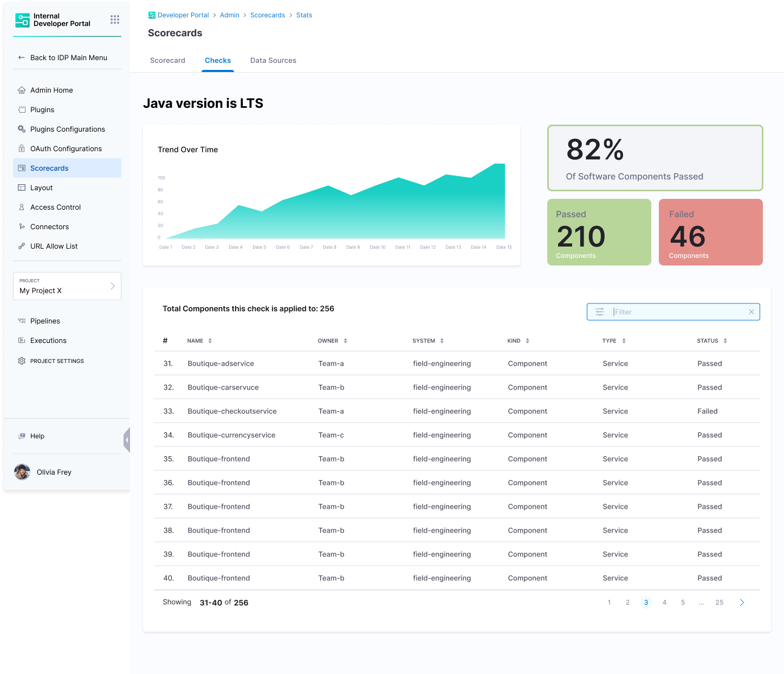Click the Project Settings gear icon
Viewport: 784px width, 674px height.
point(22,361)
